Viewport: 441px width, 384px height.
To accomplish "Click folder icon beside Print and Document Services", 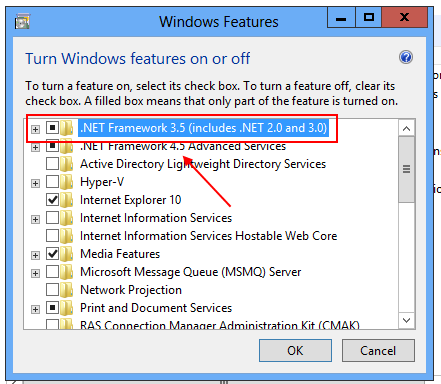I will tap(67, 308).
